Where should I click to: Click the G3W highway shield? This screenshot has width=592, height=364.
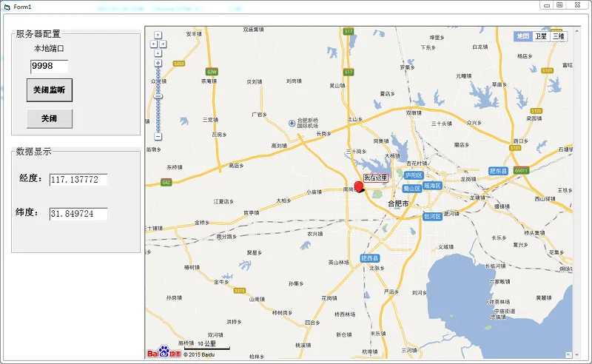(x=212, y=72)
